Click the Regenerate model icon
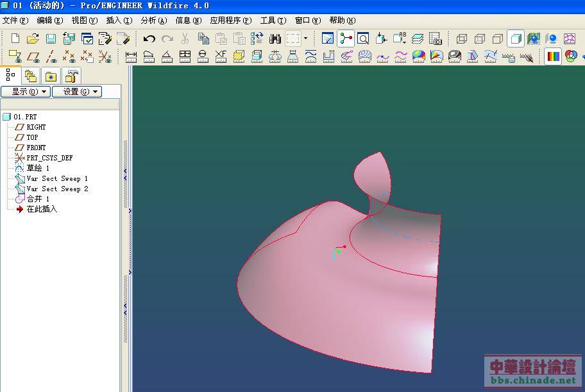585x392 pixels. pyautogui.click(x=257, y=38)
